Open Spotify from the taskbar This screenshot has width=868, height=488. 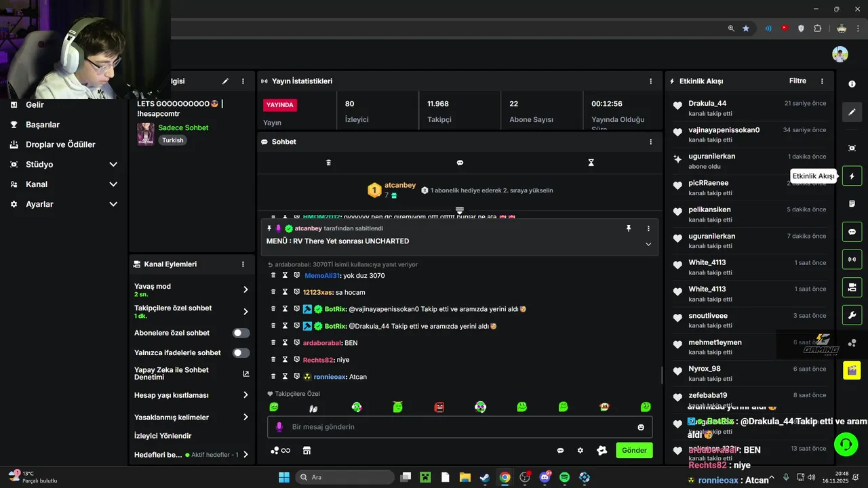564,477
